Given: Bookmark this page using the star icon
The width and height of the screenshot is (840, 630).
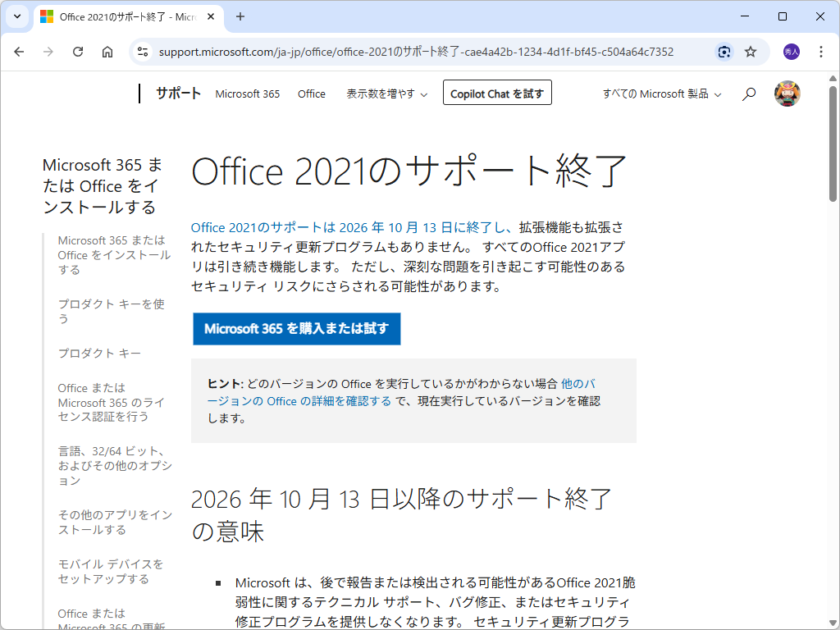Looking at the screenshot, I should (750, 51).
